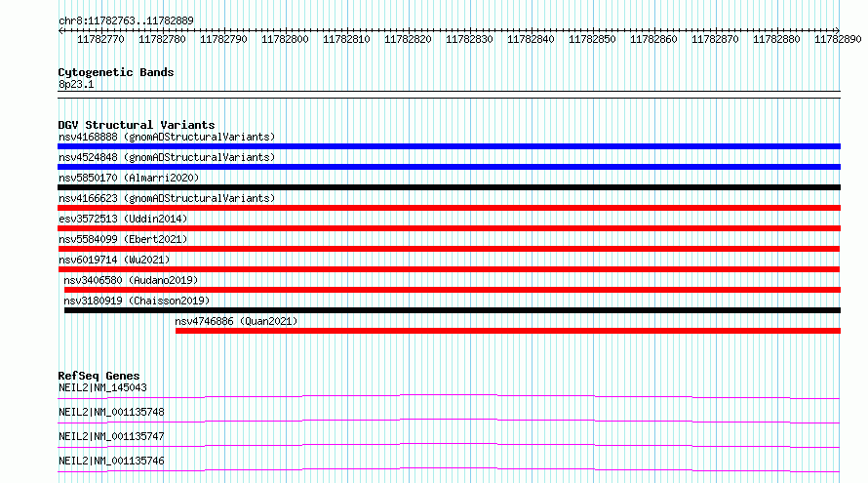Click the black bar for nsv3180919
Screen dimensions: 868x483
click(x=453, y=310)
